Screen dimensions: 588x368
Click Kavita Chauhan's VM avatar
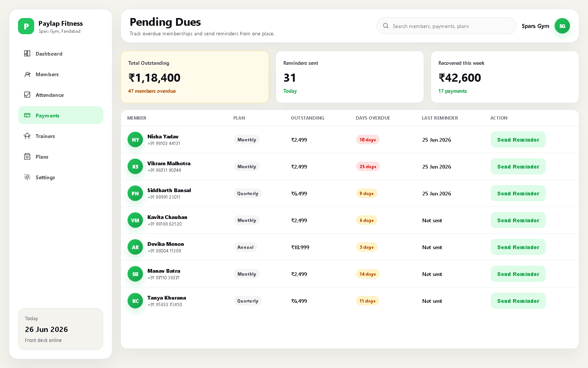pos(135,220)
